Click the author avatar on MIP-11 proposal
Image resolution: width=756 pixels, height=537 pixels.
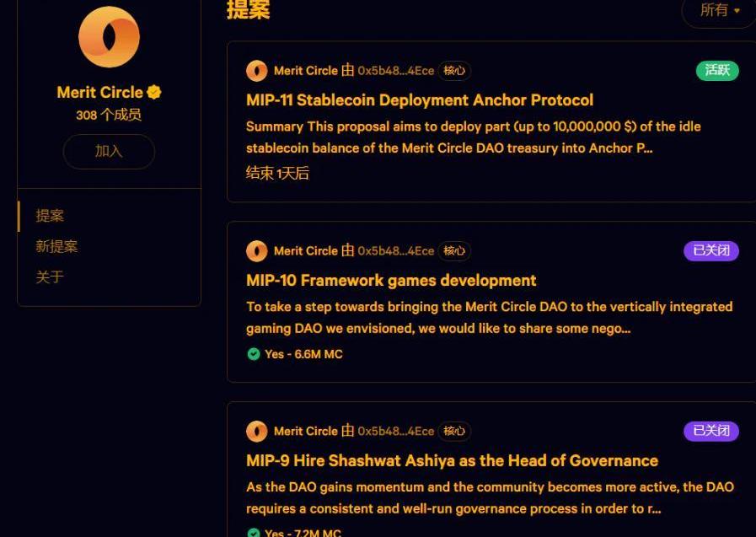(257, 71)
